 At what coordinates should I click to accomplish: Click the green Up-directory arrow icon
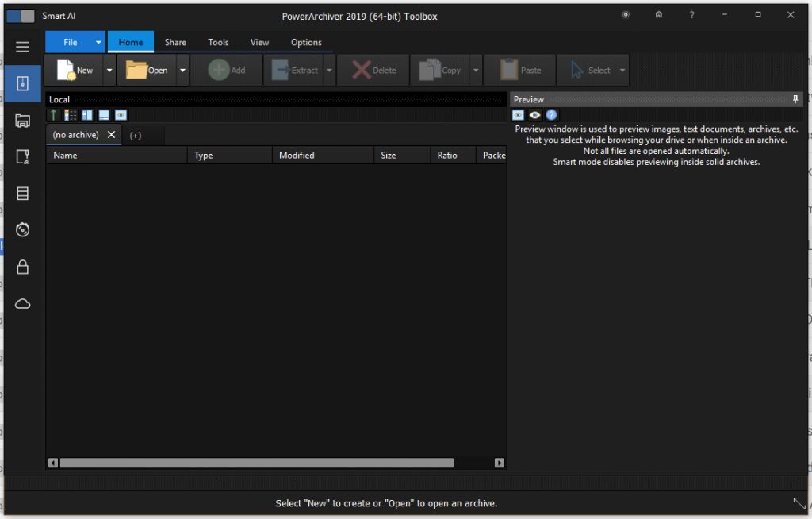(53, 114)
